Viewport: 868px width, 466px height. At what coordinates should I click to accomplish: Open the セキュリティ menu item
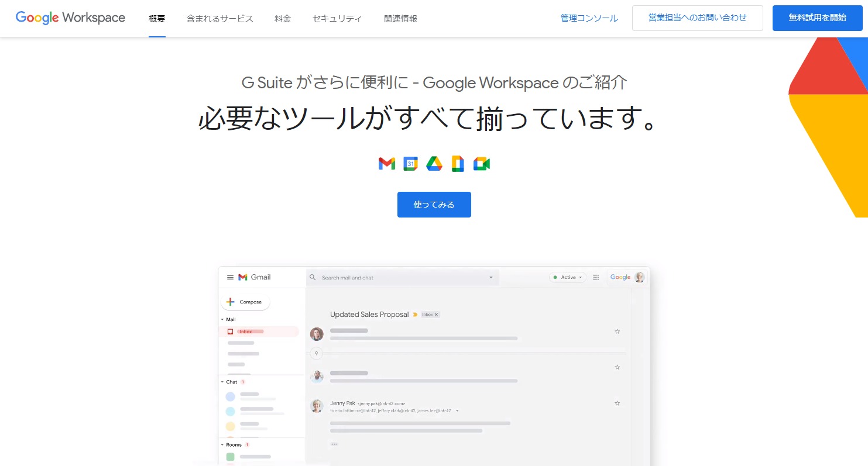tap(337, 19)
